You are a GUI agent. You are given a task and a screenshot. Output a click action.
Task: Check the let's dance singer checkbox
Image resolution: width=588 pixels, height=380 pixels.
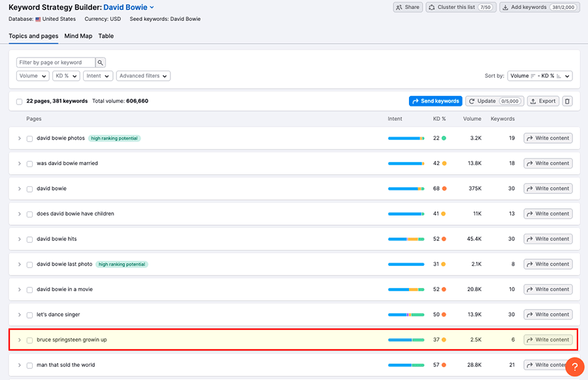29,315
